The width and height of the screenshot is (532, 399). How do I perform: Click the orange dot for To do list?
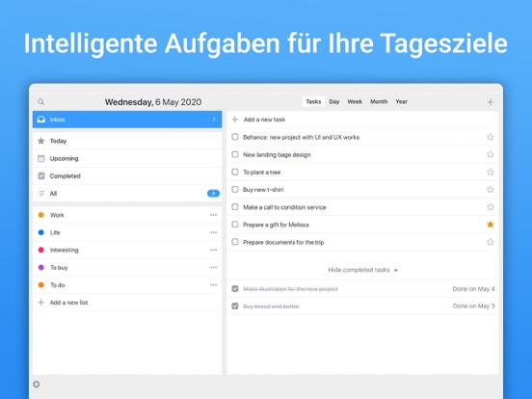point(41,285)
